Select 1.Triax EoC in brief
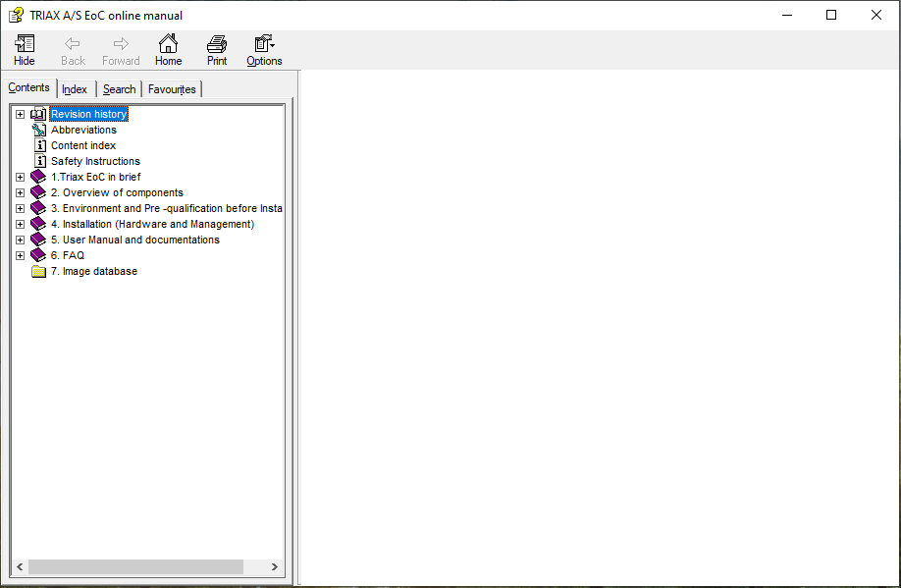Viewport: 901px width, 588px height. 96,177
